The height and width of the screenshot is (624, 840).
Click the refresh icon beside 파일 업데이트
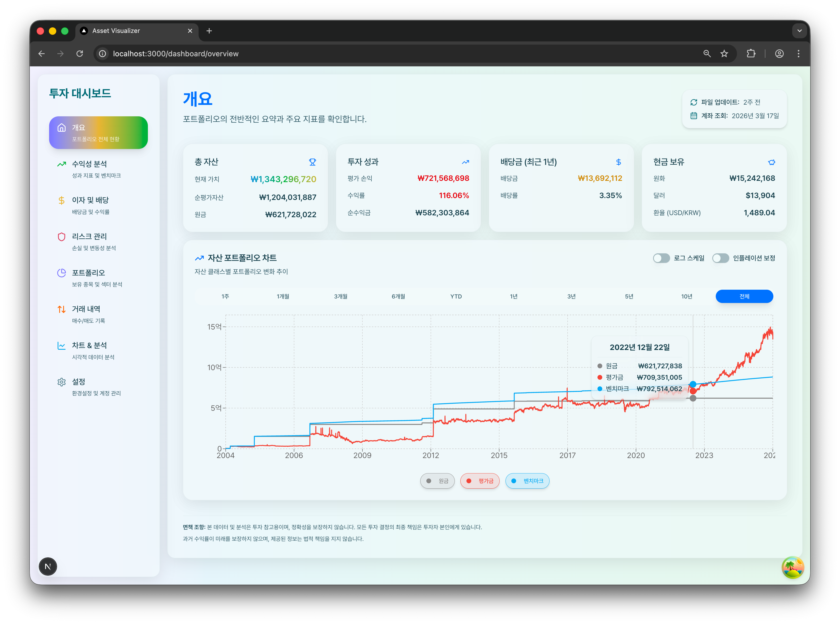(x=693, y=102)
